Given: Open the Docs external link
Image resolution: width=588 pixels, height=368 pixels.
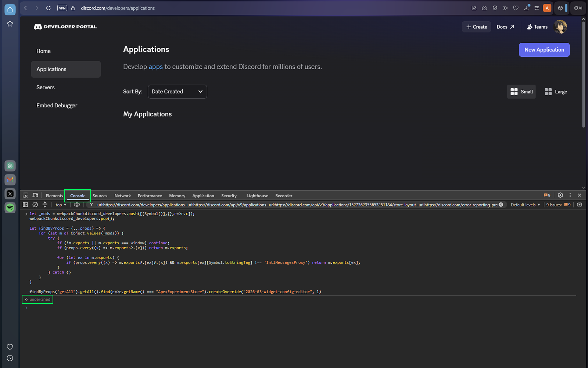Looking at the screenshot, I should click(x=505, y=27).
